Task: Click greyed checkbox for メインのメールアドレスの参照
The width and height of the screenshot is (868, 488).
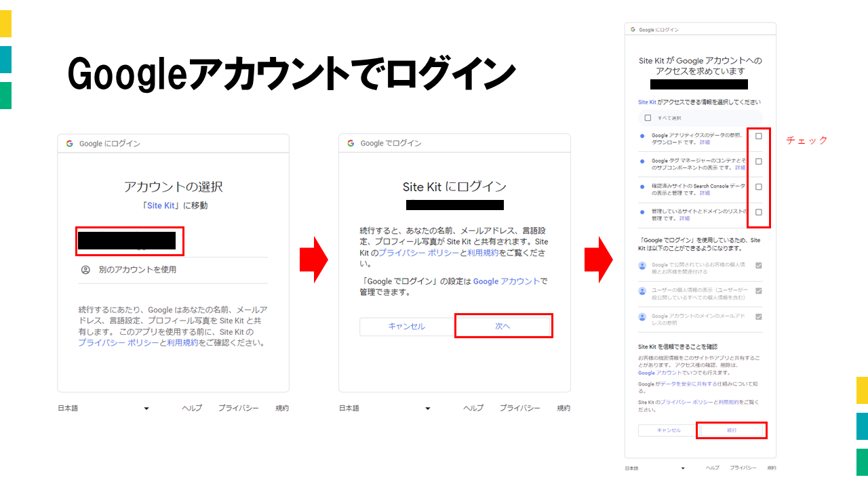Action: pos(759,317)
